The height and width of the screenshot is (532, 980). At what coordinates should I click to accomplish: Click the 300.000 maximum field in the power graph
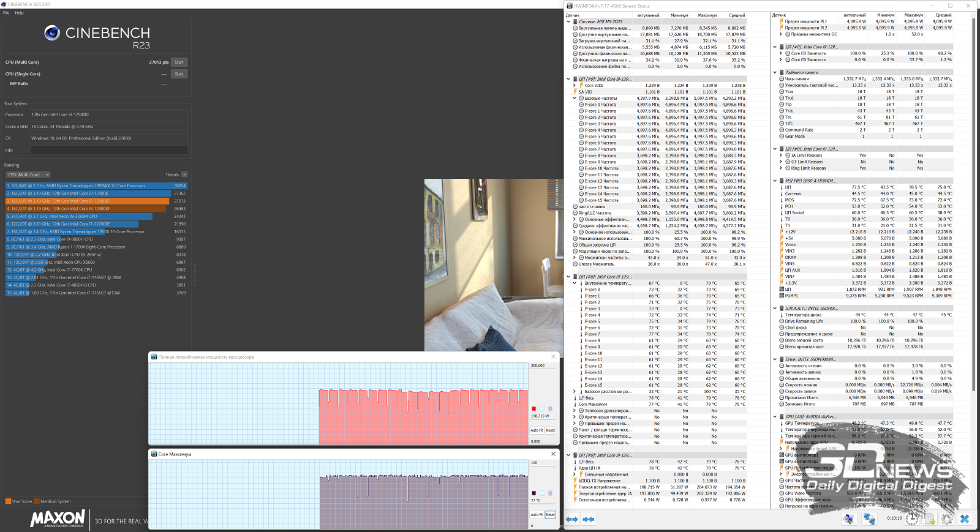click(x=543, y=365)
